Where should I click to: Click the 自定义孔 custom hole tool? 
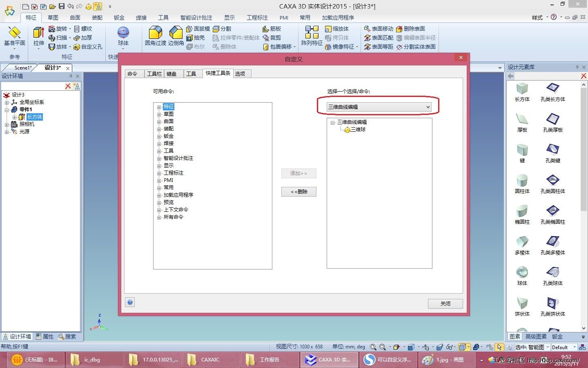point(88,47)
